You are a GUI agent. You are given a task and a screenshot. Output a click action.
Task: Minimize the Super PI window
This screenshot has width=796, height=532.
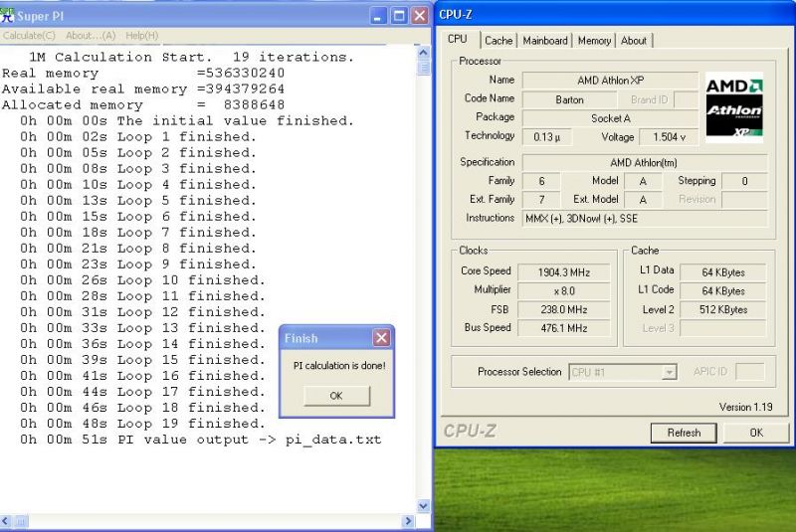pos(377,16)
